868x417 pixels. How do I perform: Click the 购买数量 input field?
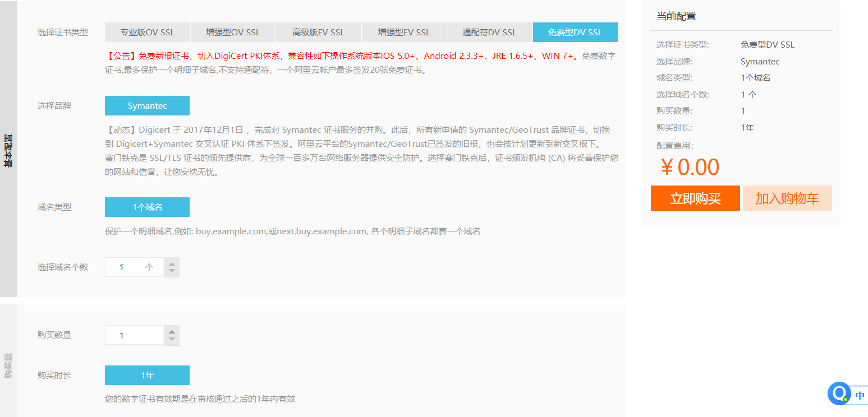[x=135, y=335]
